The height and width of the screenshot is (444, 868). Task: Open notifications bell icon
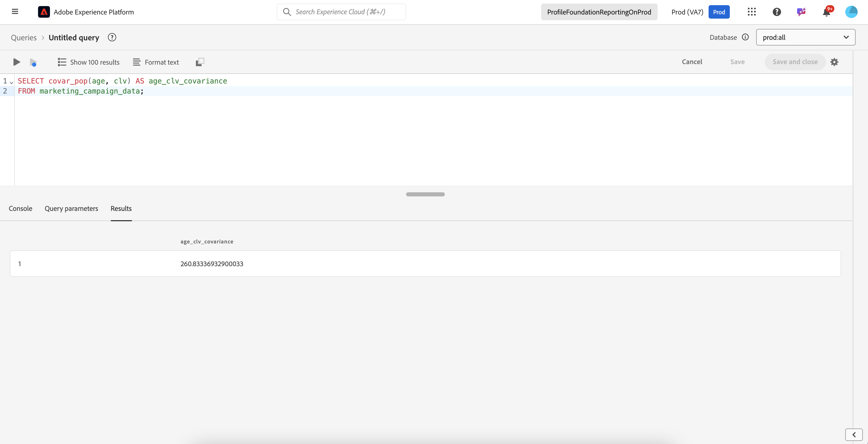(x=826, y=12)
